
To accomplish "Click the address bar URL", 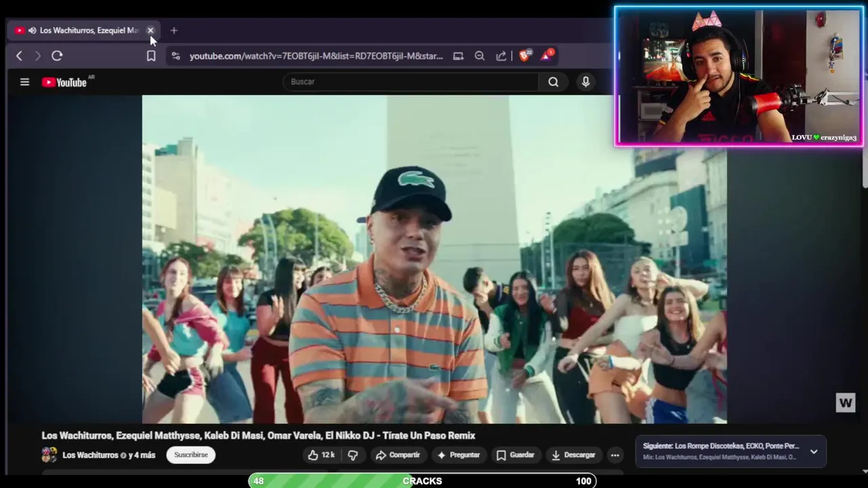I will (316, 56).
